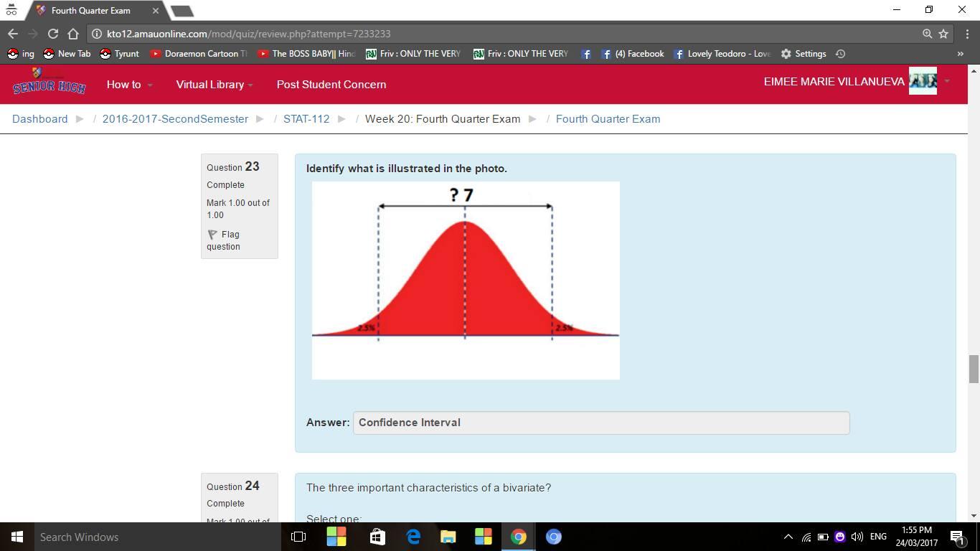Open the first Pokeball bookmark ending in ing

click(20, 54)
